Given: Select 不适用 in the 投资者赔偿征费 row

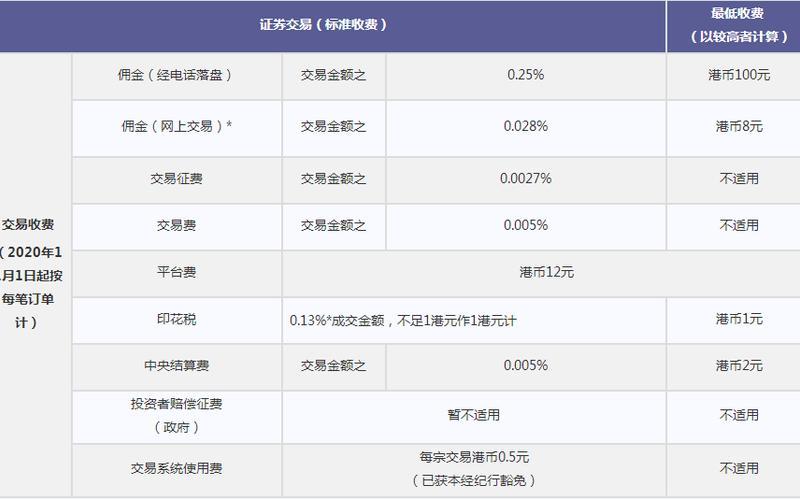Looking at the screenshot, I should [739, 415].
